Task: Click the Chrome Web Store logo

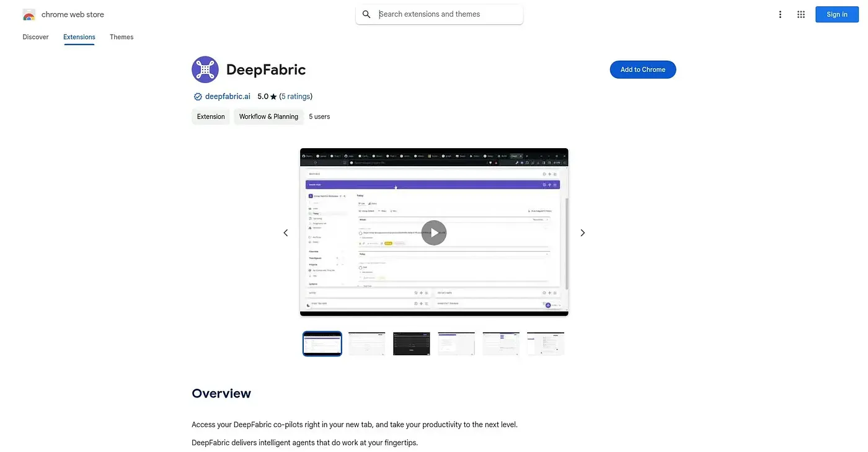Action: (x=29, y=14)
